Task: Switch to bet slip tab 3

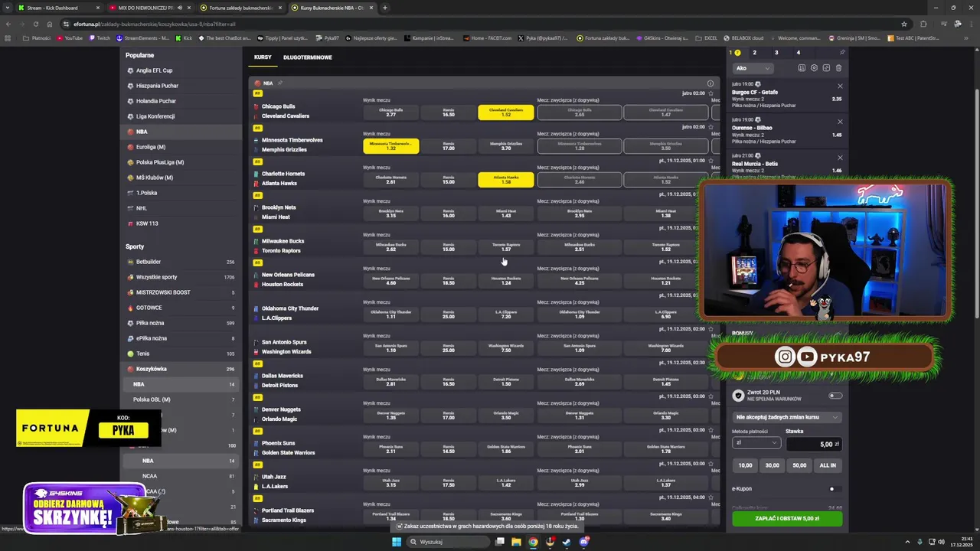Action: coord(776,53)
